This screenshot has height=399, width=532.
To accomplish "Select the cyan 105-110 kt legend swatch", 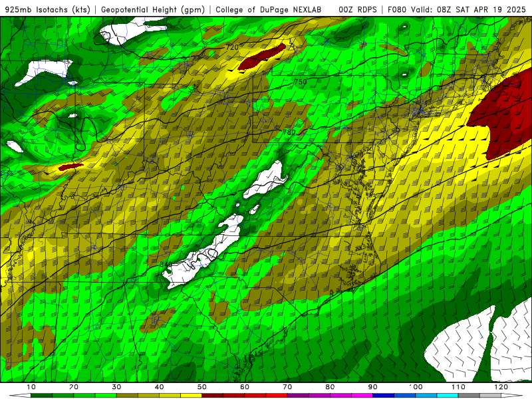I will pyautogui.click(x=448, y=396).
